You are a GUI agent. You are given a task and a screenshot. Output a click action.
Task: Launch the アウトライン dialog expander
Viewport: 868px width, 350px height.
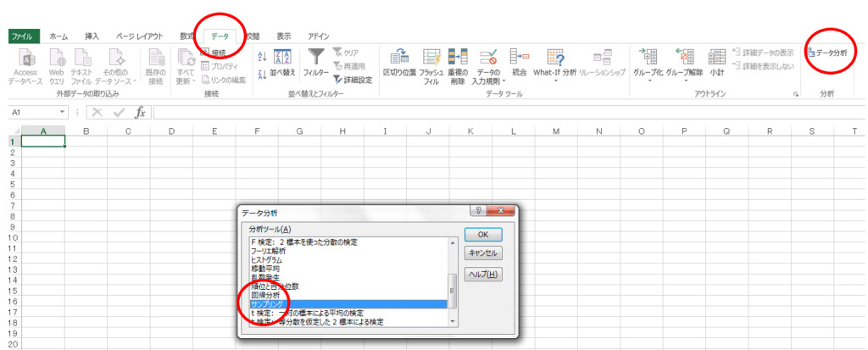coord(796,94)
